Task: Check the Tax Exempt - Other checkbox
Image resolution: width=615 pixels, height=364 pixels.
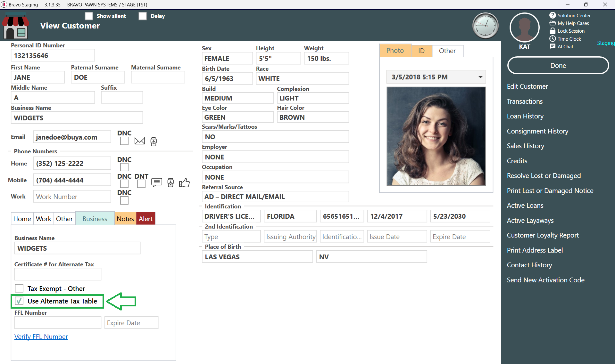Action: click(x=19, y=288)
